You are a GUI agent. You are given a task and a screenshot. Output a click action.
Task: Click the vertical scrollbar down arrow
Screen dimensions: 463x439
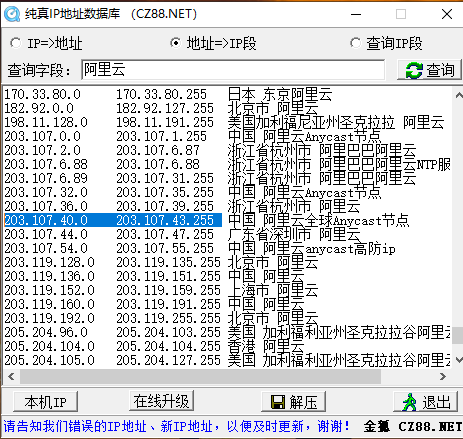458,360
